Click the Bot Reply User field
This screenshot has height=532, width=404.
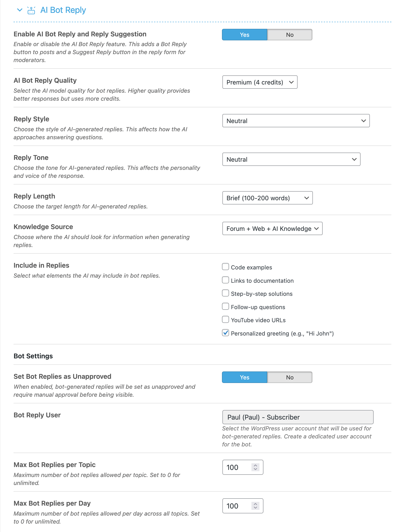click(298, 417)
